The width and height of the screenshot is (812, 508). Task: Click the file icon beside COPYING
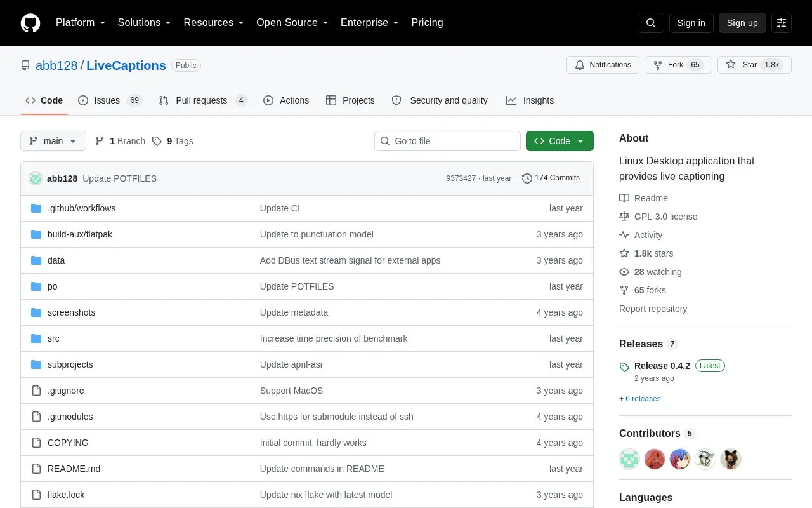click(x=36, y=443)
